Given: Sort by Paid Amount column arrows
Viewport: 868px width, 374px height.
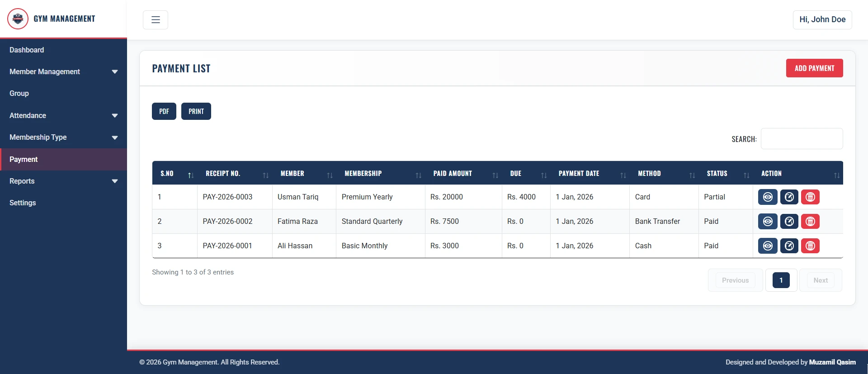Looking at the screenshot, I should click(x=495, y=175).
